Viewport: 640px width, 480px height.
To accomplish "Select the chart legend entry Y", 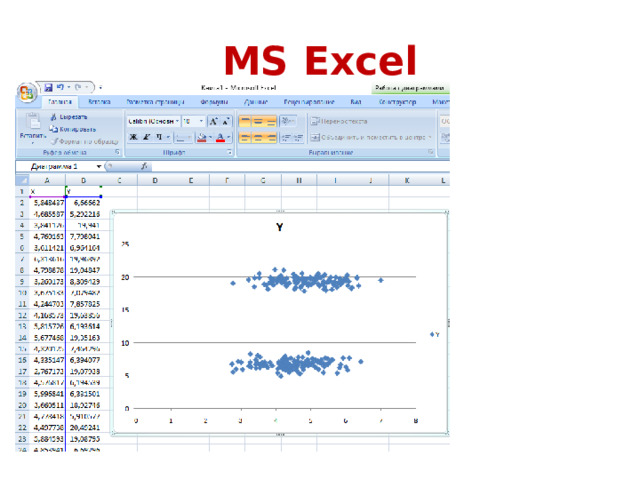I will click(x=435, y=334).
